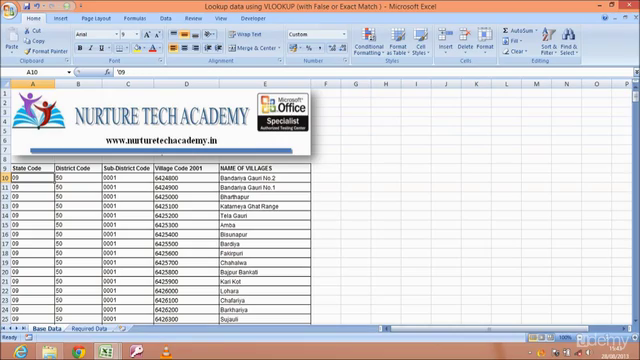This screenshot has width=640, height=360.
Task: Click Insert cells button
Action: pos(445,41)
